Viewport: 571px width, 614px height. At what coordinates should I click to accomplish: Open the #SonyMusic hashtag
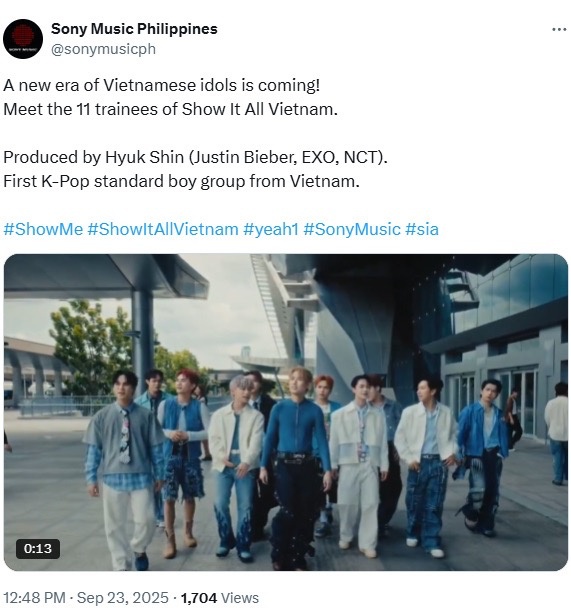[x=352, y=229]
